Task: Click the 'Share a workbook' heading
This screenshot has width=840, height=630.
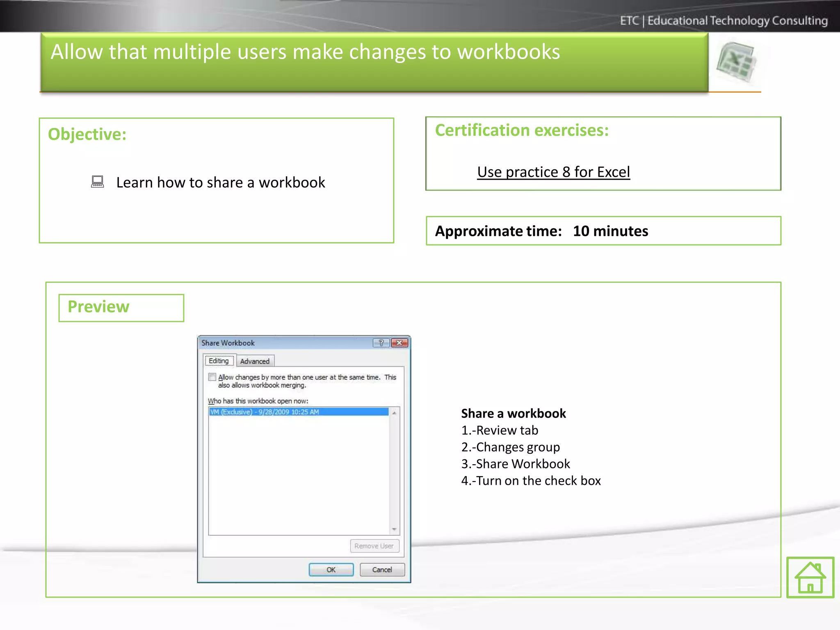Action: coord(514,413)
